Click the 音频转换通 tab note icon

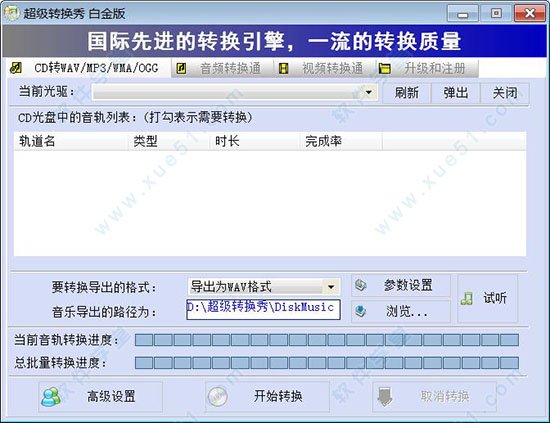[181, 68]
